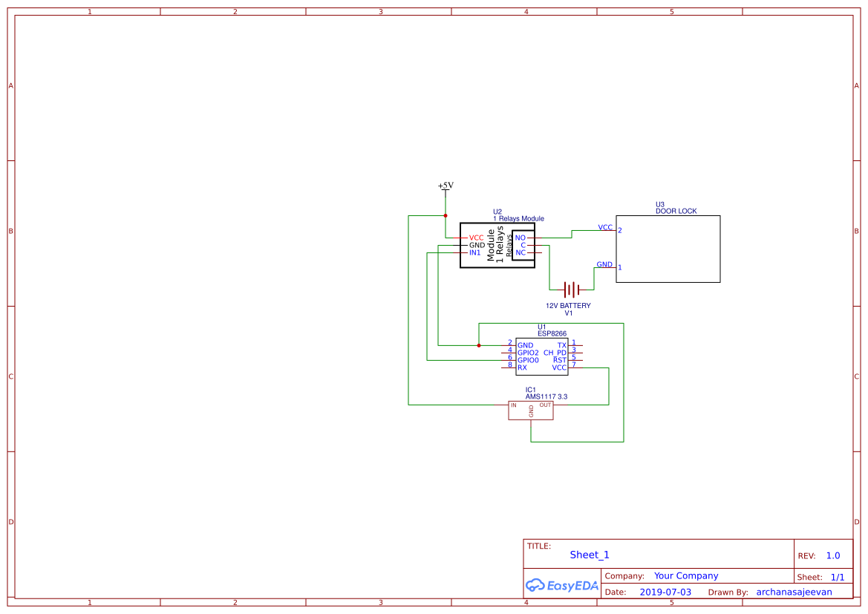Screen dimensions: 868x614
Task: Click the EasyEDA logo in title block
Action: click(561, 586)
